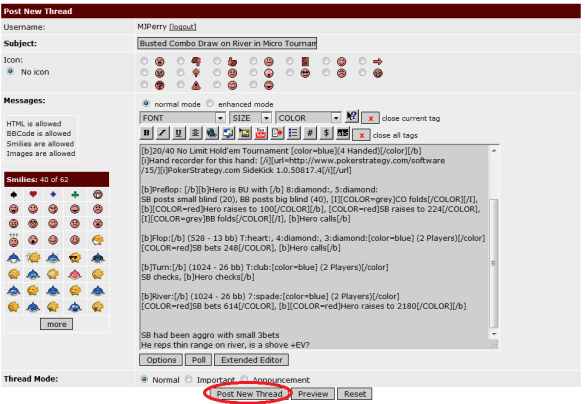Screen dimensions: 585x404
Task: Insert a hyperlink using the globe icon
Action: [212, 133]
